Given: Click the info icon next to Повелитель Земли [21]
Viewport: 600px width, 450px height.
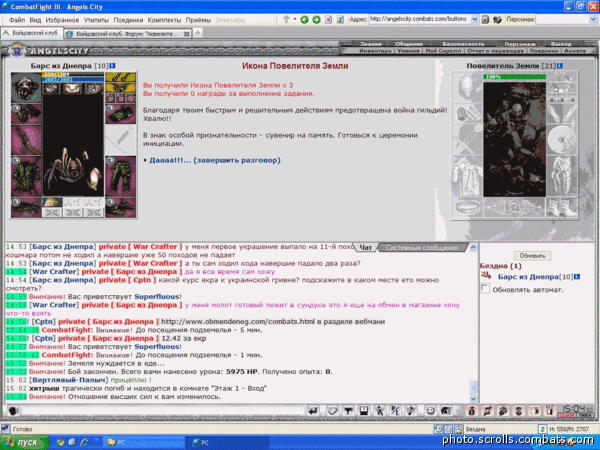Looking at the screenshot, I should [560, 66].
